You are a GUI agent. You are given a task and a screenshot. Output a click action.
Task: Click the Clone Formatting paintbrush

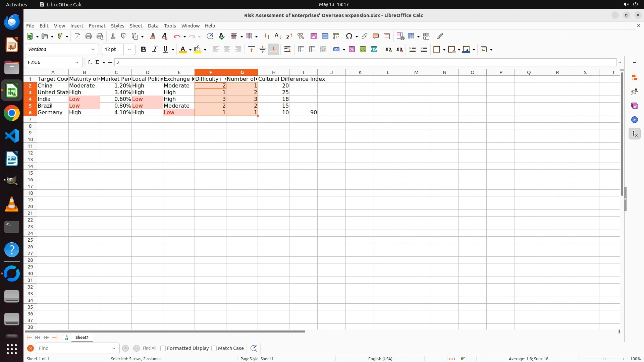(x=153, y=36)
